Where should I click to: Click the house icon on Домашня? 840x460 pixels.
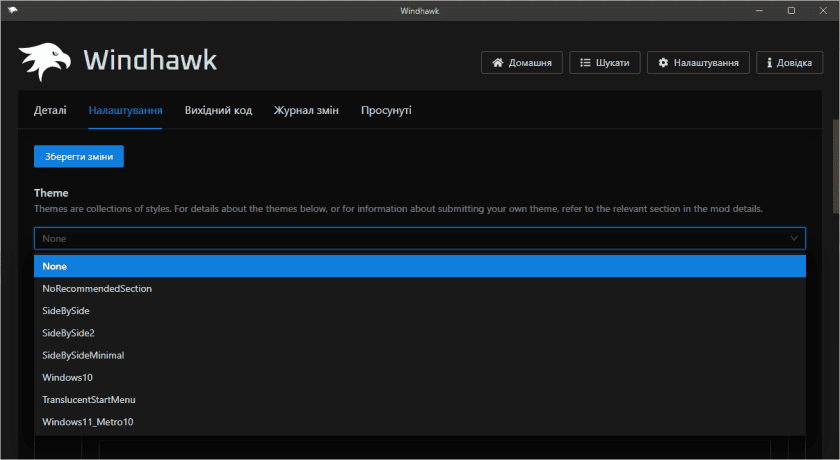(496, 63)
